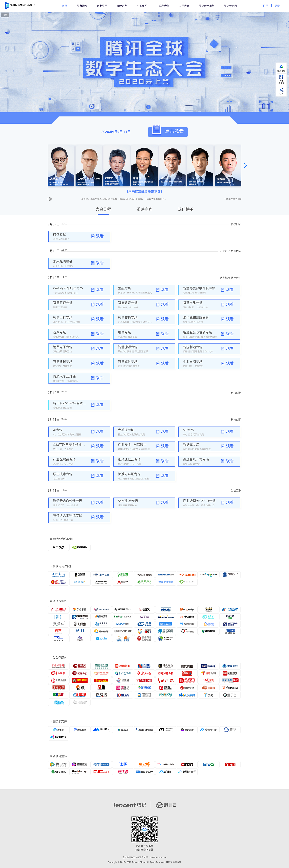Go to 腾讯云官网 link
The width and height of the screenshot is (289, 868).
point(230,6)
